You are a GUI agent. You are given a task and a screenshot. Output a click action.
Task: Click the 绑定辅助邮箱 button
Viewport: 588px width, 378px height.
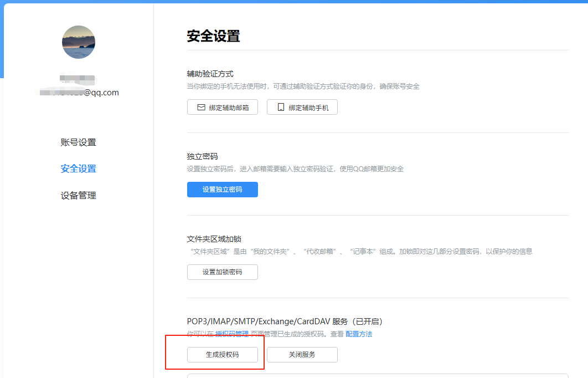tap(223, 107)
